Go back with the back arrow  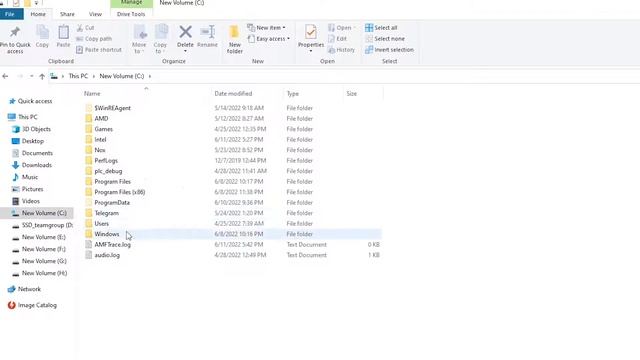(5, 76)
